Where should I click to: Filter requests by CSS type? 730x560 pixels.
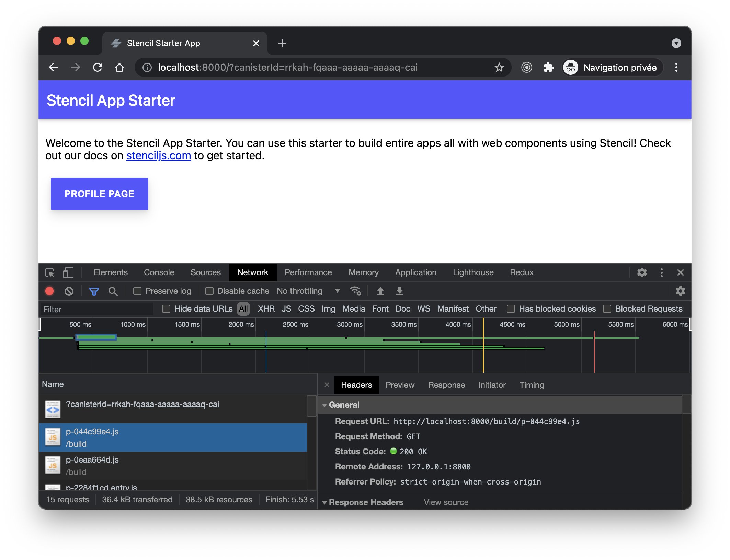pos(306,309)
